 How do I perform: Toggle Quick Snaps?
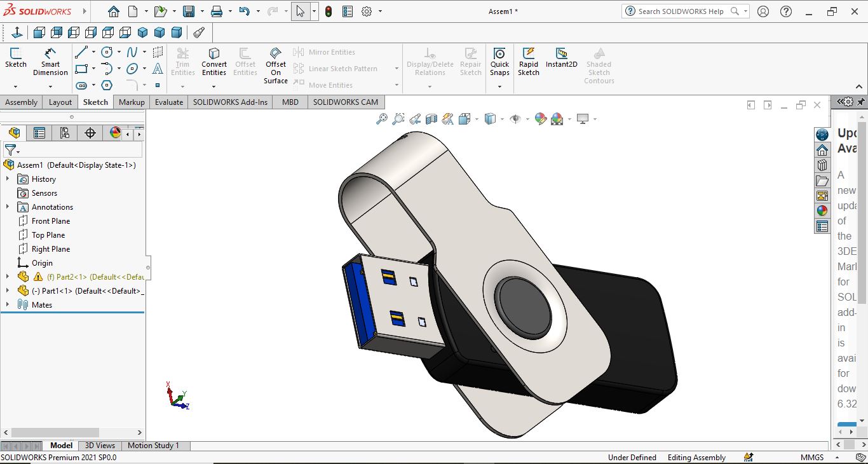(499, 62)
